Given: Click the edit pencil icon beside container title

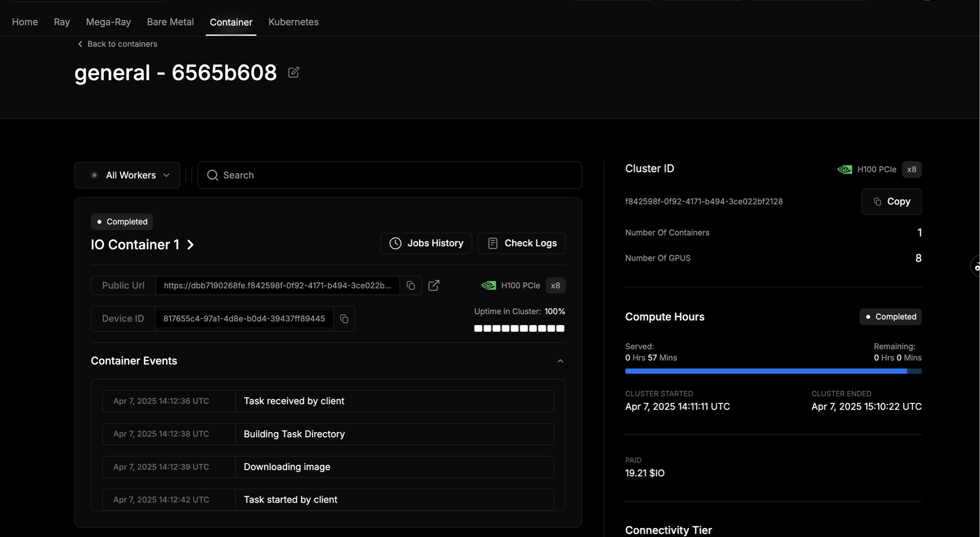Looking at the screenshot, I should click(293, 72).
